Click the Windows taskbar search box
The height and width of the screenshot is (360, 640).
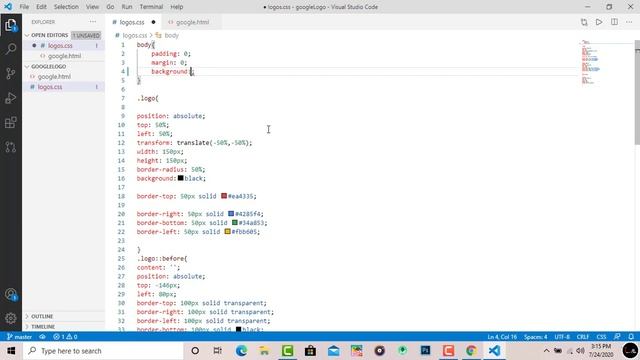103,351
